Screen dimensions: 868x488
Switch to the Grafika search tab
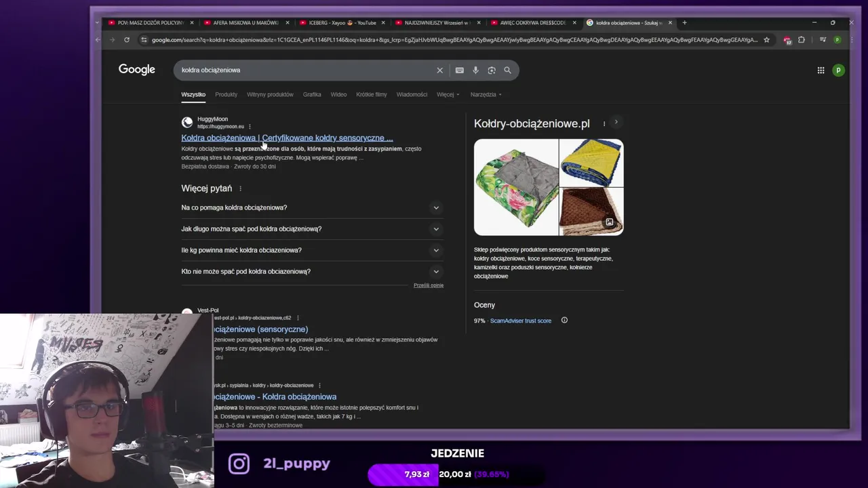[x=312, y=94]
